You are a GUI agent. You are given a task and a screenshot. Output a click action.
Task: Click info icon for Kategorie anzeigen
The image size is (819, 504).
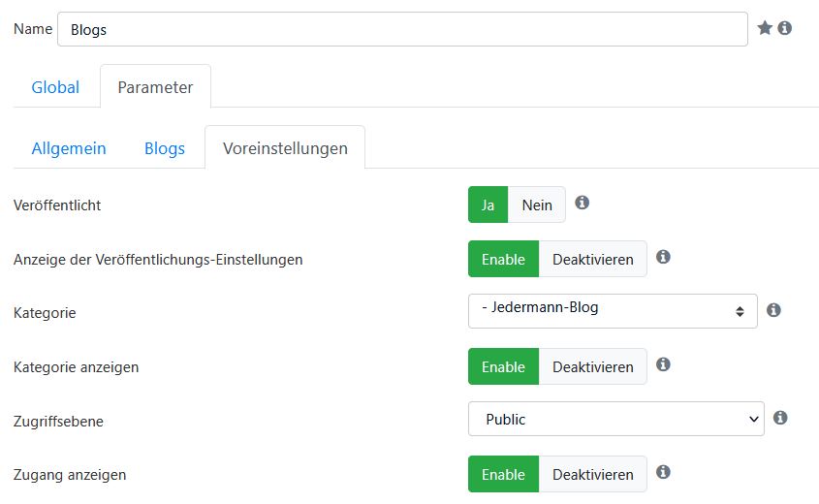point(663,364)
